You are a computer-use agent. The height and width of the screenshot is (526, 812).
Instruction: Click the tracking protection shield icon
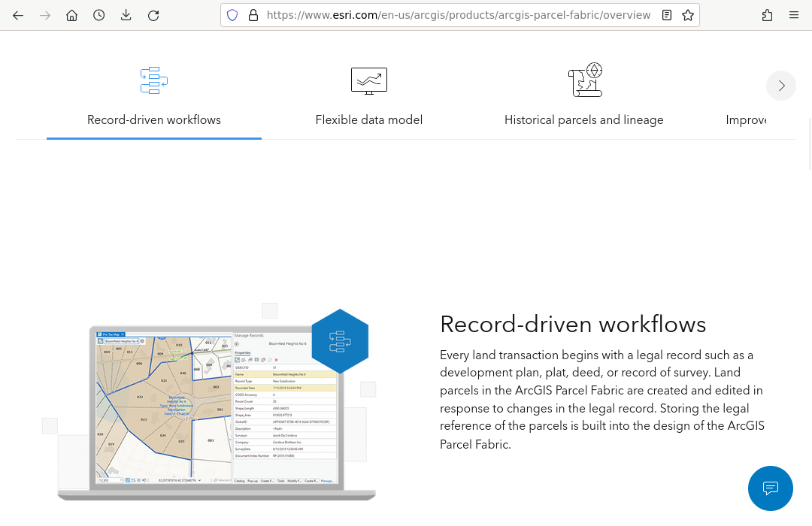point(232,15)
